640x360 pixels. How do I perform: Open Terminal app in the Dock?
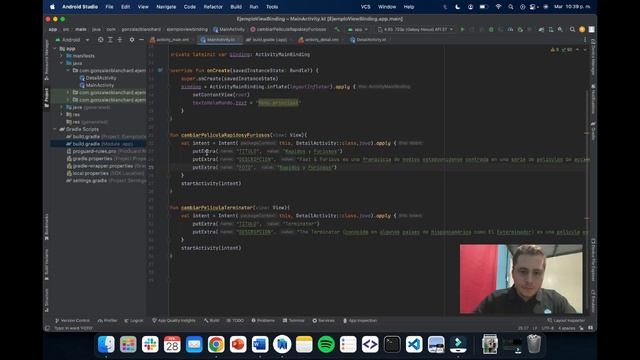click(x=392, y=344)
